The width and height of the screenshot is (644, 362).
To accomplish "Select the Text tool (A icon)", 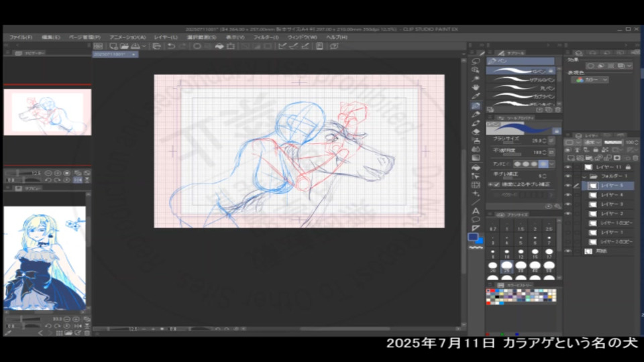I will (476, 210).
